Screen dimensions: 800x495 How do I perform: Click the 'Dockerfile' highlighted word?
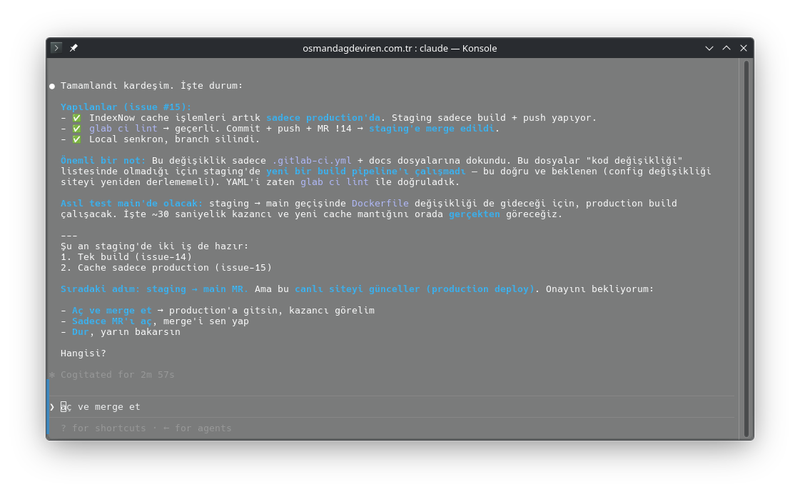coord(380,203)
